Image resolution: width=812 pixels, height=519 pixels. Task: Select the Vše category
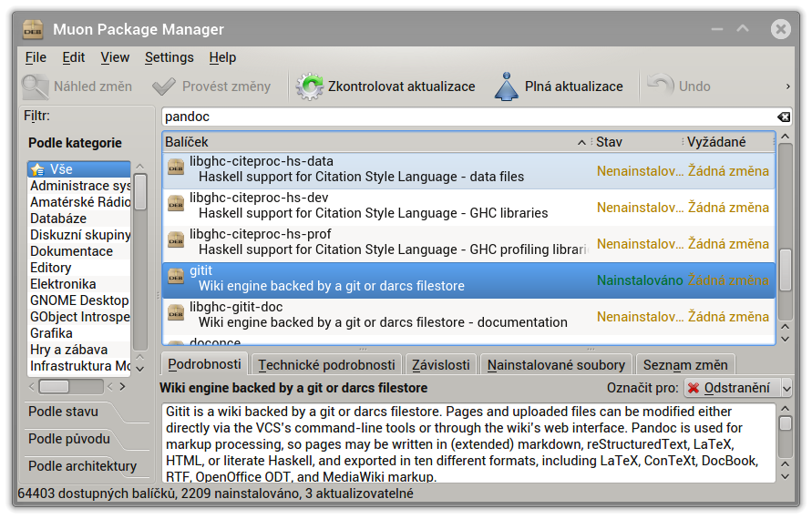point(78,169)
